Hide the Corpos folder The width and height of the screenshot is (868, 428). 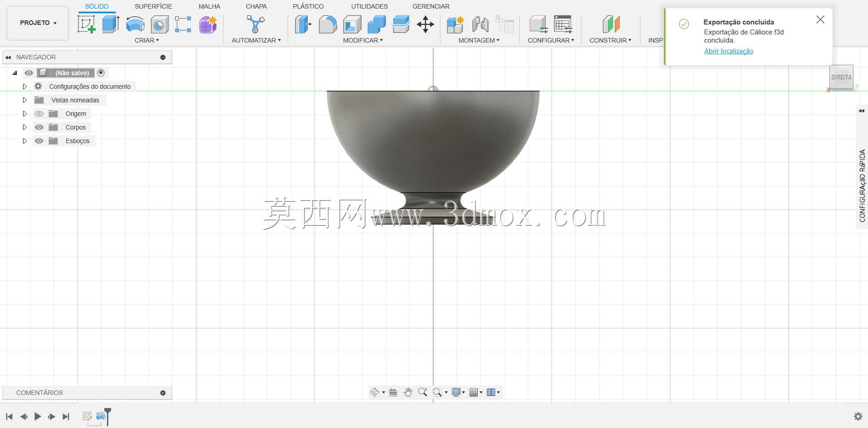pos(39,127)
